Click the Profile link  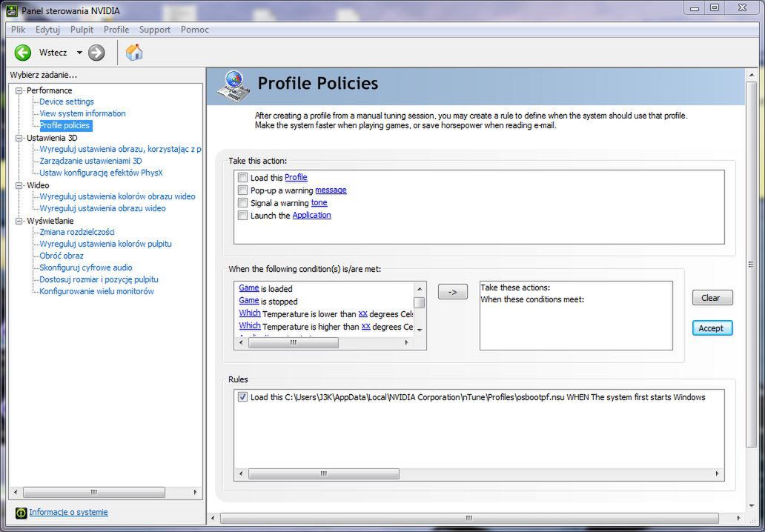(297, 178)
